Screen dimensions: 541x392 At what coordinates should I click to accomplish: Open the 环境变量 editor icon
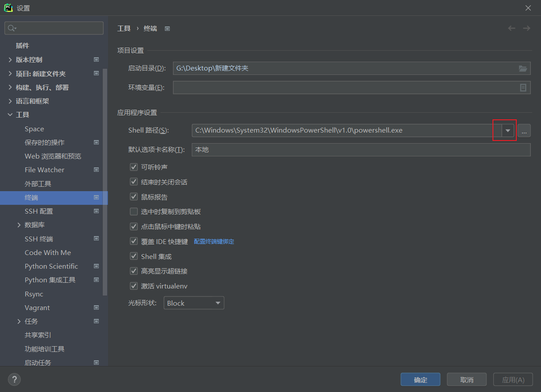pyautogui.click(x=523, y=87)
